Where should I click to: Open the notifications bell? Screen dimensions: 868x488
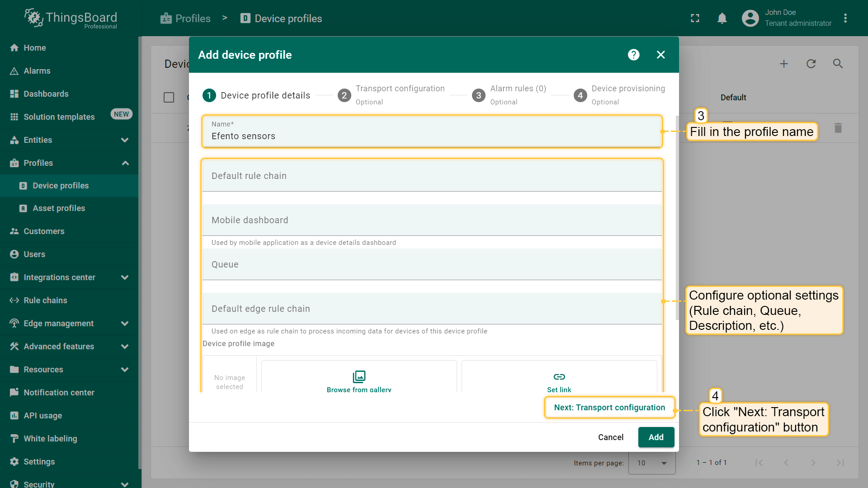(x=722, y=19)
